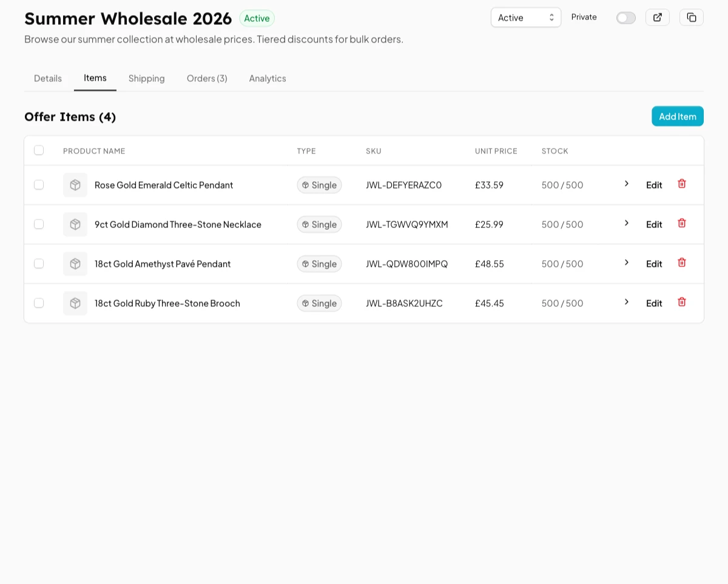
Task: Remove 18ct Gold Amethyst Pavé Pendant via trash
Action: 682,263
